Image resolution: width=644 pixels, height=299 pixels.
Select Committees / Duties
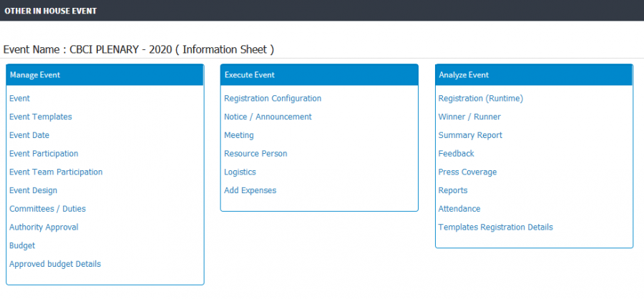click(48, 209)
